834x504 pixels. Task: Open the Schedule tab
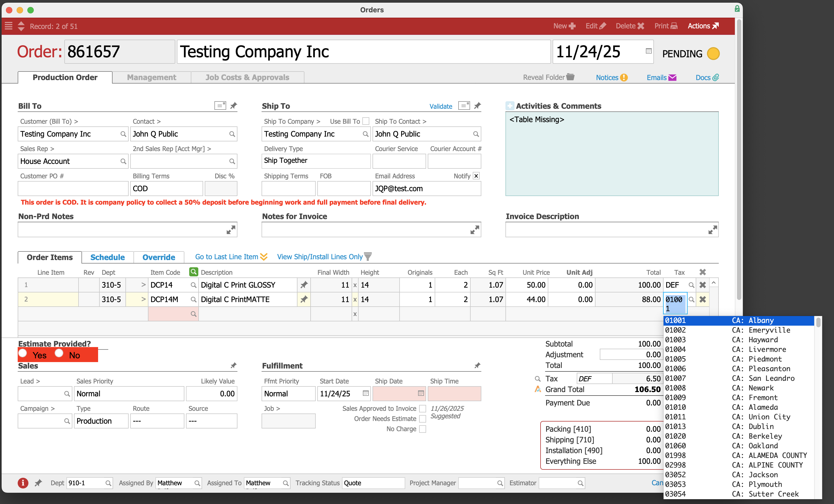point(107,257)
